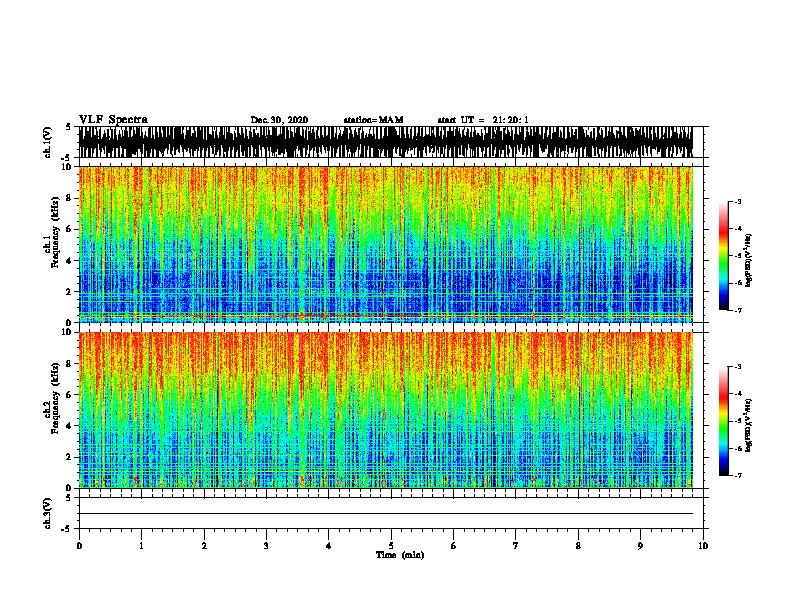The width and height of the screenshot is (792, 612).
Task: Click the ch.1 spectrogram color scale bar
Action: pyautogui.click(x=724, y=256)
